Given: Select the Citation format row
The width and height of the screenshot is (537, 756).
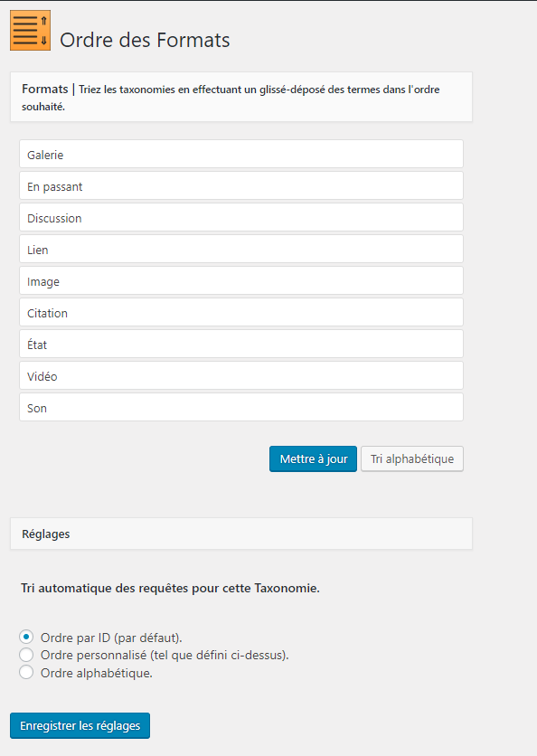Looking at the screenshot, I should 241,312.
